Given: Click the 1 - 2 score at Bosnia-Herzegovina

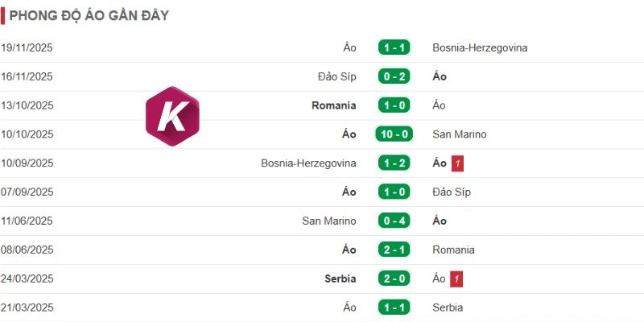Looking at the screenshot, I should [394, 163].
